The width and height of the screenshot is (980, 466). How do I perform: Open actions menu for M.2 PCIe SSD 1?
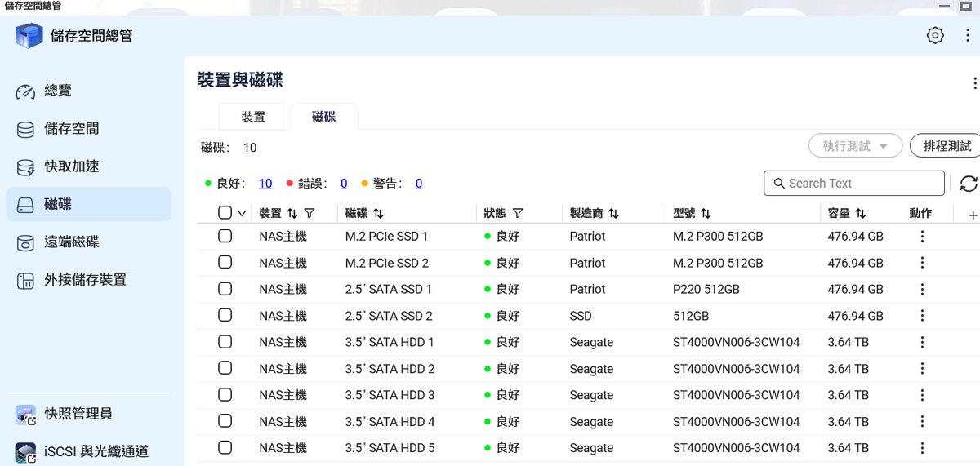pyautogui.click(x=922, y=237)
